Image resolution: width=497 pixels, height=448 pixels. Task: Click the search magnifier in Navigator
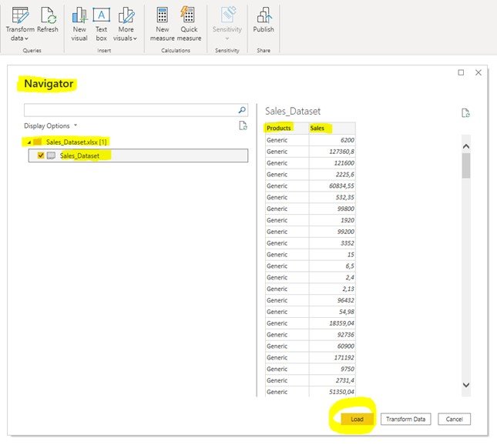pyautogui.click(x=242, y=110)
